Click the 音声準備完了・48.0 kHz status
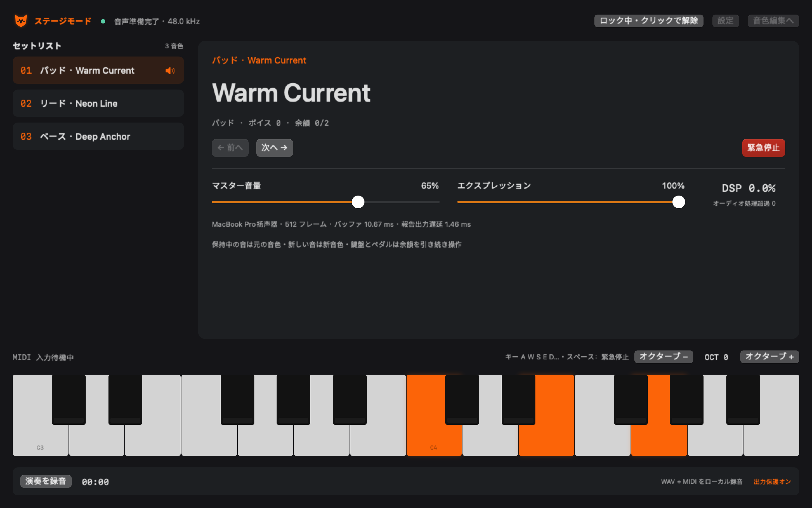Screen dimensions: 812x508 pos(157,22)
